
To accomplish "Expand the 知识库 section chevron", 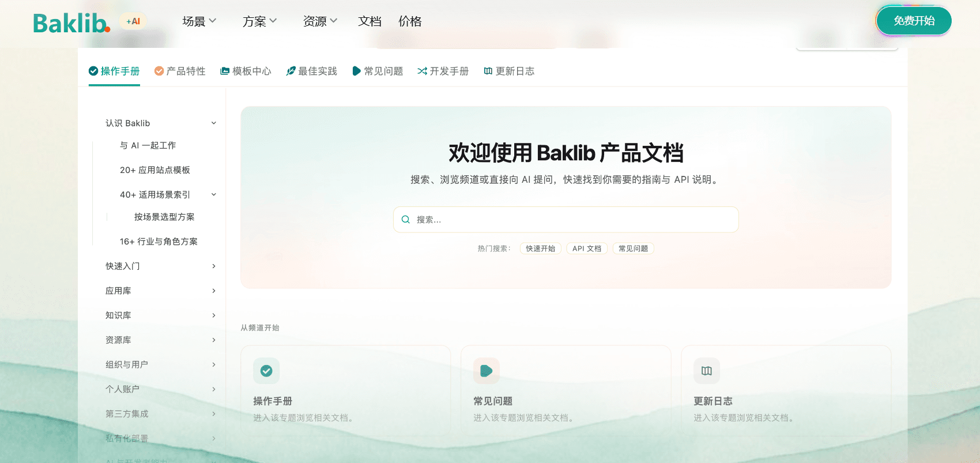I will click(214, 315).
